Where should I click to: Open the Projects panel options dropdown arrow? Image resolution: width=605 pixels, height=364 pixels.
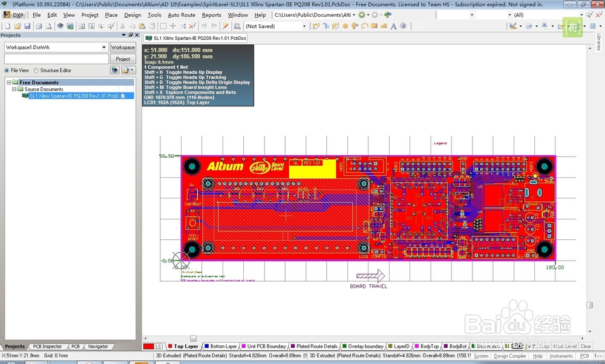tap(124, 35)
